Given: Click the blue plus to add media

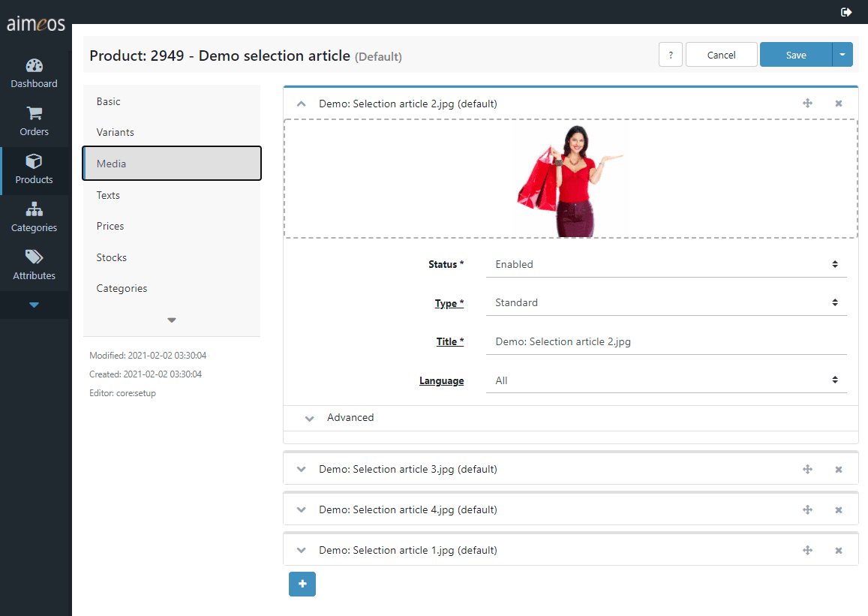Looking at the screenshot, I should tap(302, 584).
